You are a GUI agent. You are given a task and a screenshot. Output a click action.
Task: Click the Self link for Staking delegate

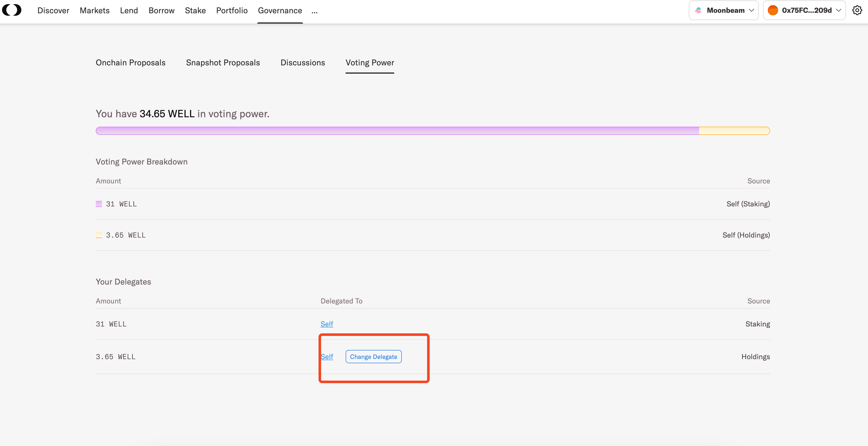tap(326, 324)
